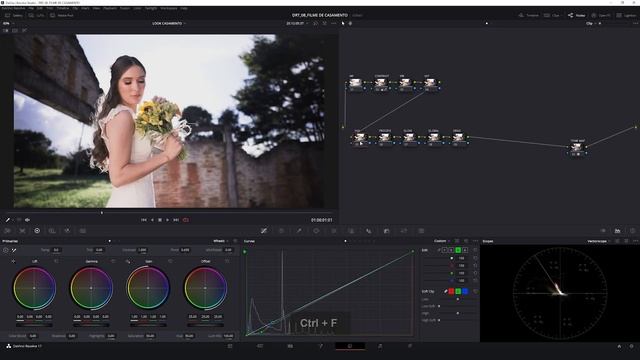Open the Lightbox view
640x360 pixels.
click(627, 16)
